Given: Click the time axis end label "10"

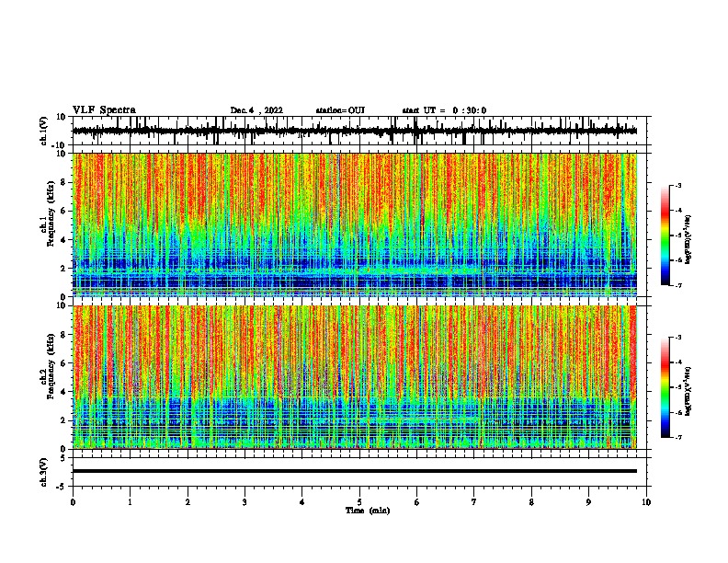Looking at the screenshot, I should tap(646, 502).
